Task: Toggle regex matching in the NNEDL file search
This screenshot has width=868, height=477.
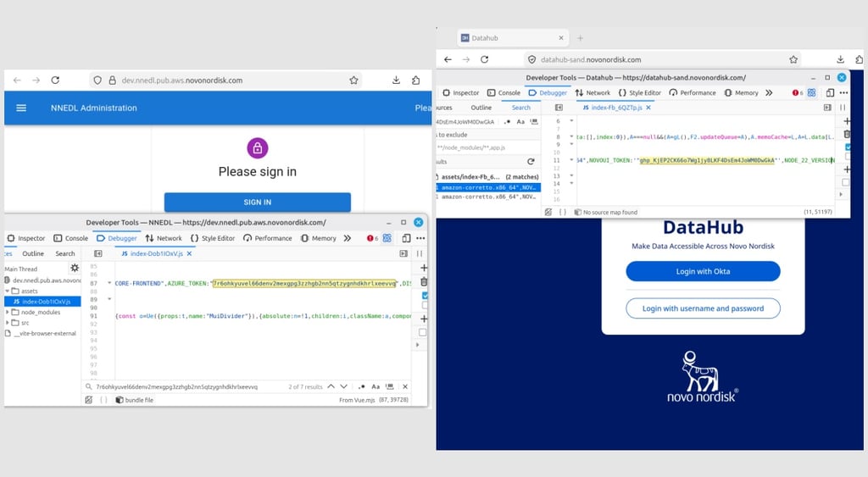Action: 361,386
